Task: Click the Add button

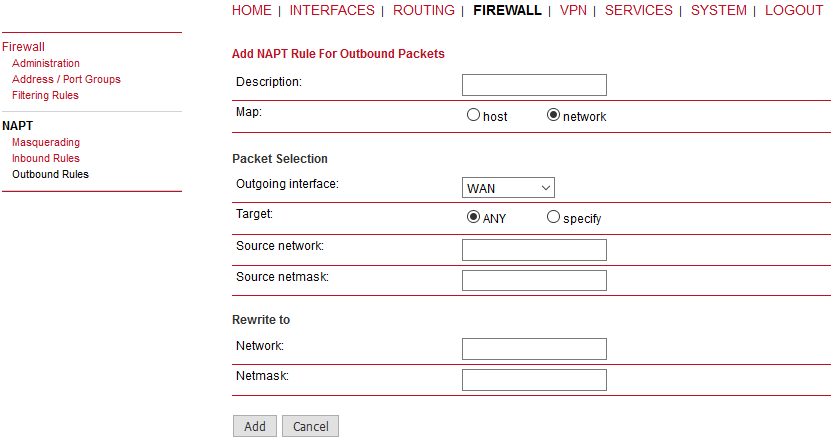Action: (x=255, y=426)
